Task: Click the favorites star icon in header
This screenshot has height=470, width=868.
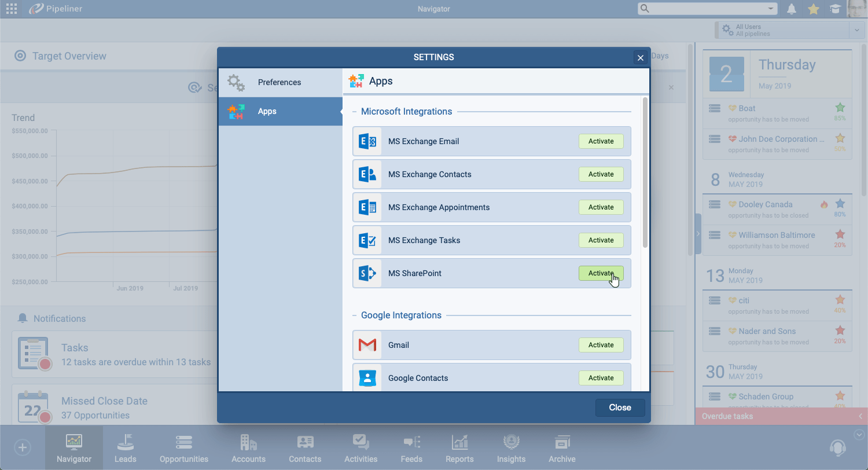Action: [x=814, y=9]
